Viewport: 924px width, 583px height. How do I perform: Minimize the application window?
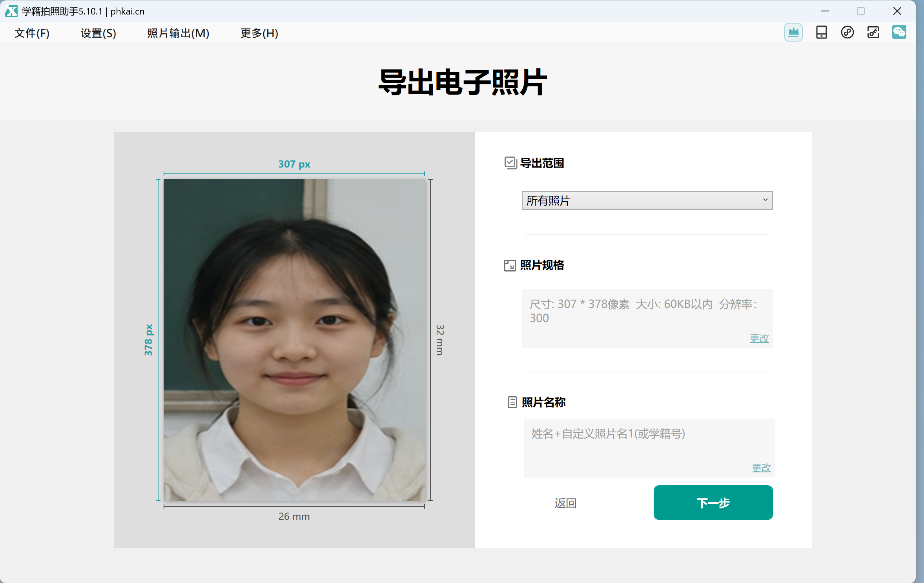[x=825, y=11]
